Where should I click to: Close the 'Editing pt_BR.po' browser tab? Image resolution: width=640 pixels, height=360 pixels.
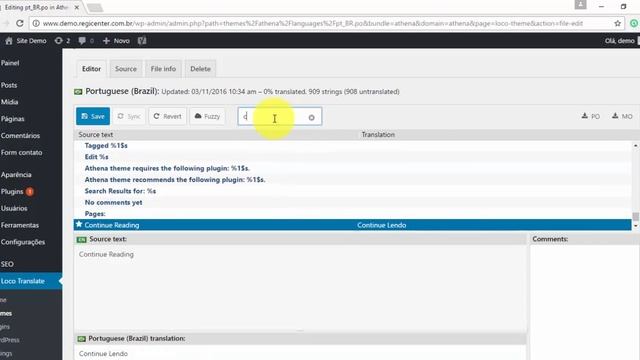pyautogui.click(x=77, y=7)
